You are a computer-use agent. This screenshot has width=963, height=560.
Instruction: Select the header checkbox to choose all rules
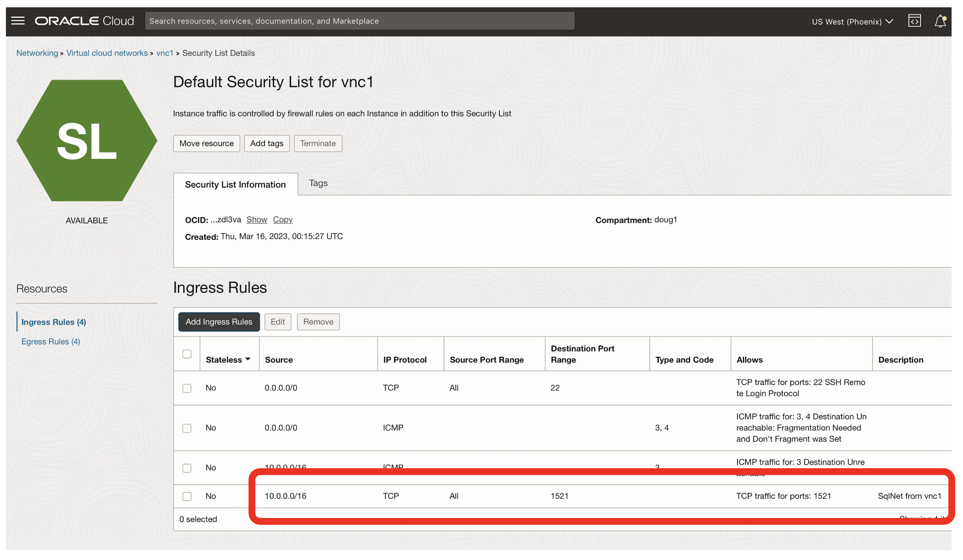(x=186, y=354)
